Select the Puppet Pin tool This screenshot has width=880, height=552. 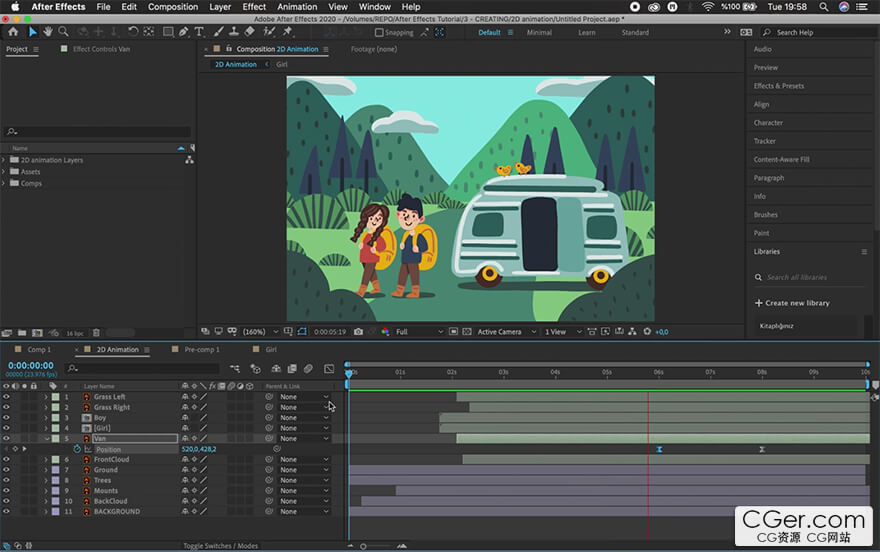(x=288, y=32)
